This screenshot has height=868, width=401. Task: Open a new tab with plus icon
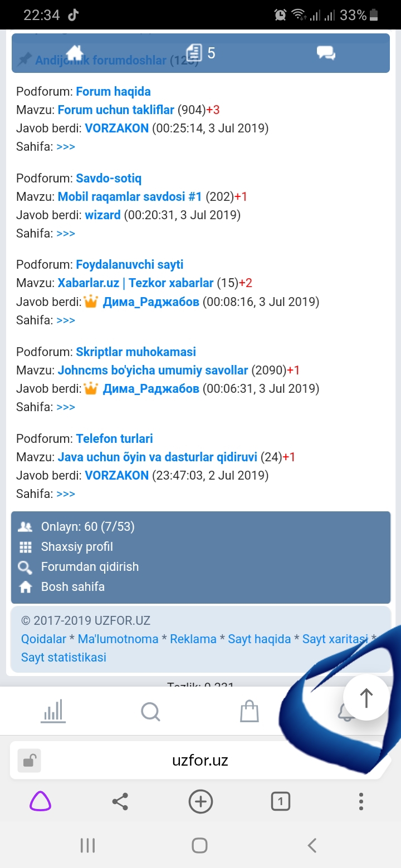click(x=200, y=802)
